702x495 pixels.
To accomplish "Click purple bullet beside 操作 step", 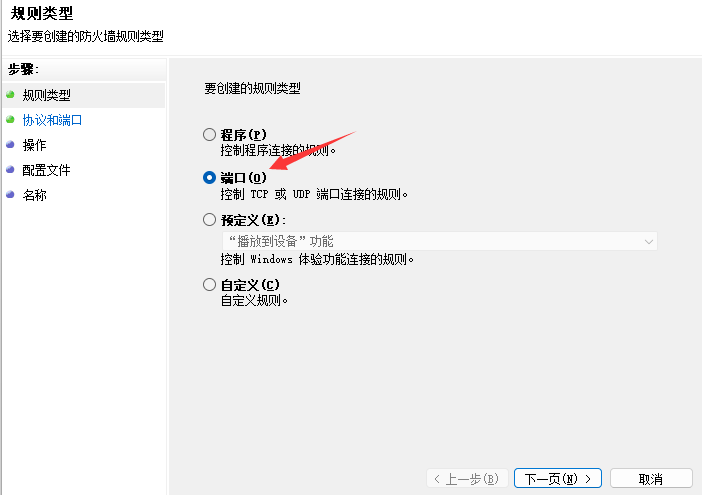I will tap(10, 145).
